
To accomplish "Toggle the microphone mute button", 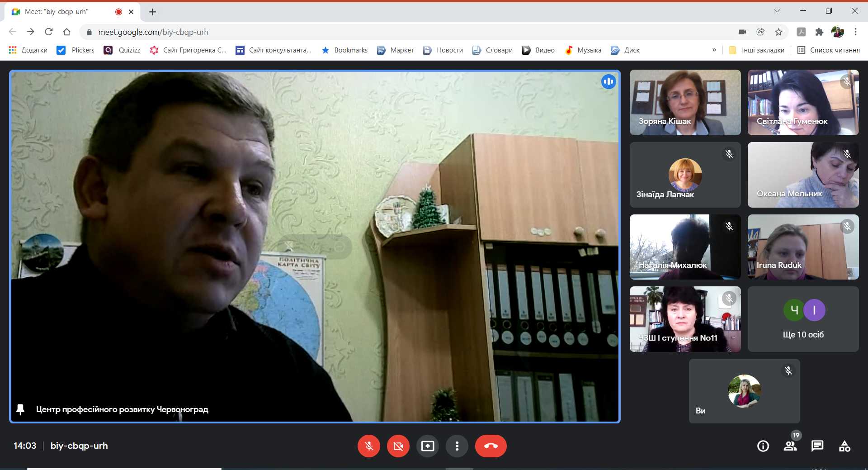I will [369, 446].
